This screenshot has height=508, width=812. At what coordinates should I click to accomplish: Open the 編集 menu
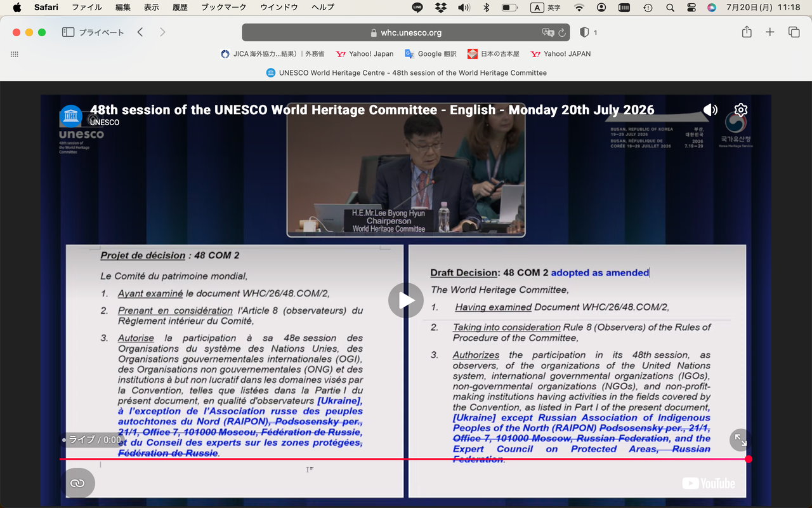123,8
